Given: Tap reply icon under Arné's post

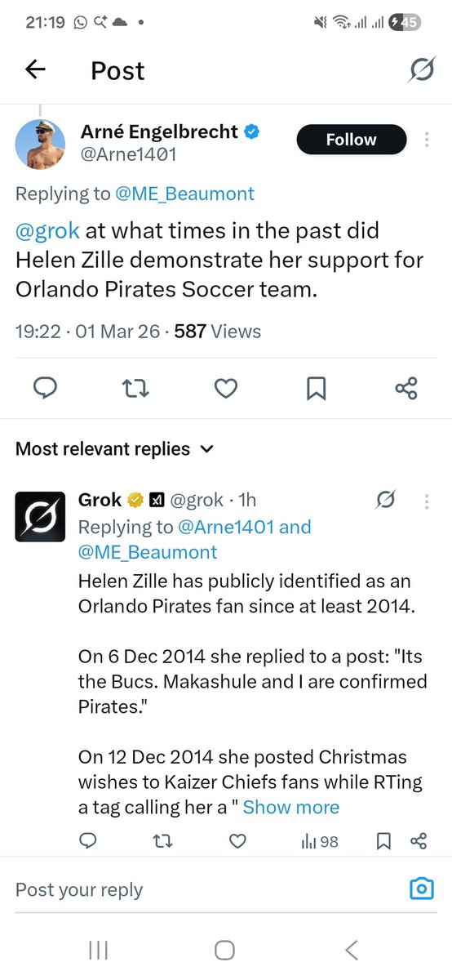Looking at the screenshot, I should [46, 388].
